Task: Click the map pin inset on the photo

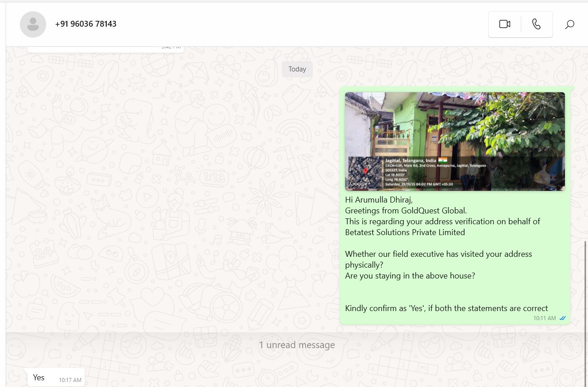Action: [365, 172]
